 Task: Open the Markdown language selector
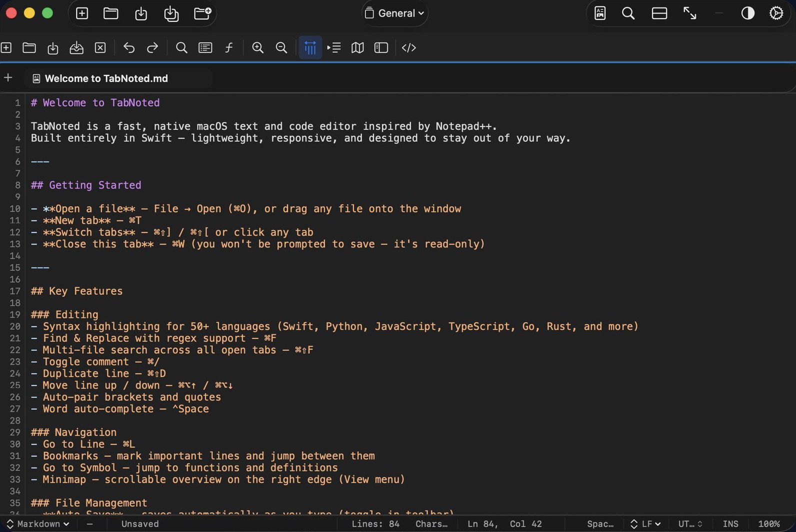[38, 523]
